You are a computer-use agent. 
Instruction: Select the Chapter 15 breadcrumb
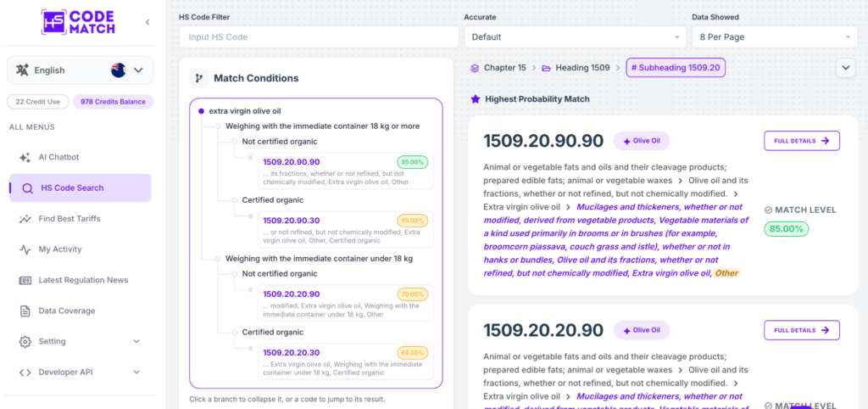coord(498,68)
